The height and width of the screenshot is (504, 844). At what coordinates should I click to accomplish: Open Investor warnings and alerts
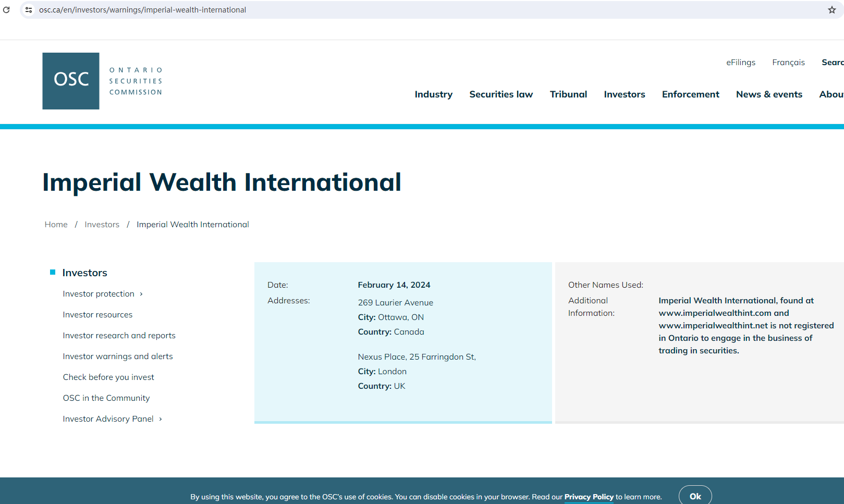point(118,357)
